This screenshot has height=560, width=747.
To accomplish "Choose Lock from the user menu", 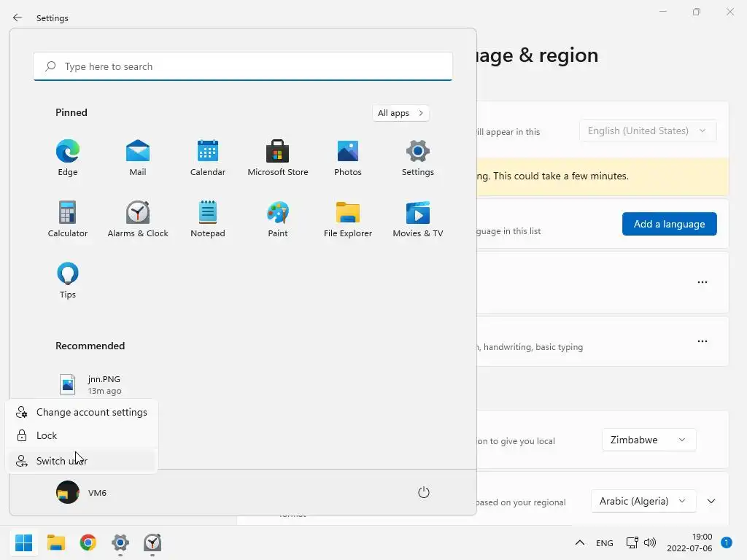I will [x=82, y=436].
